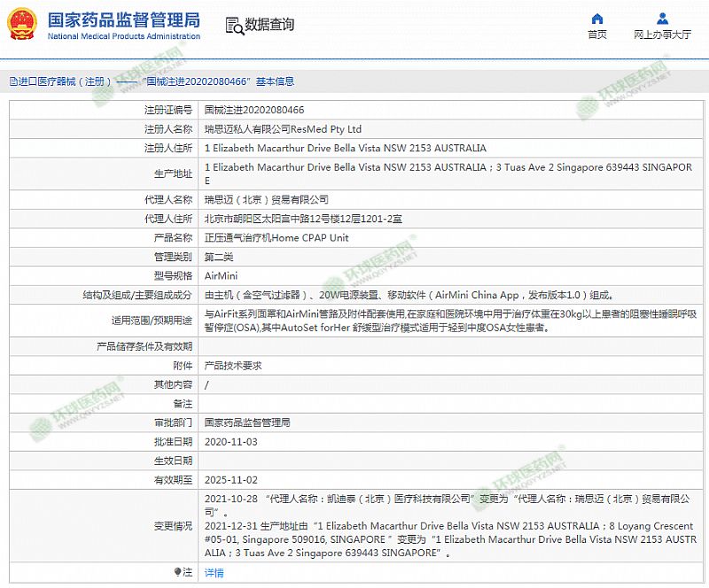Image resolution: width=709 pixels, height=588 pixels.
Task: Click the 网上办事大厅 person icon
Action: [662, 19]
